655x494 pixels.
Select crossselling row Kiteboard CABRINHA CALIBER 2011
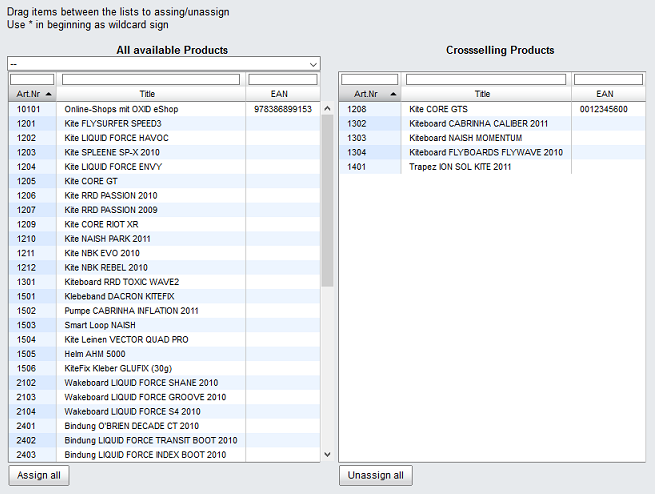(493, 124)
